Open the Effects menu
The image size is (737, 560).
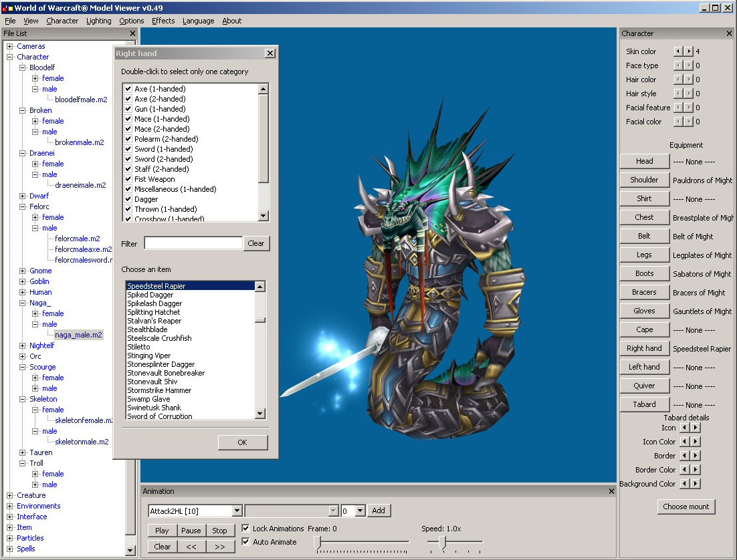tap(163, 21)
